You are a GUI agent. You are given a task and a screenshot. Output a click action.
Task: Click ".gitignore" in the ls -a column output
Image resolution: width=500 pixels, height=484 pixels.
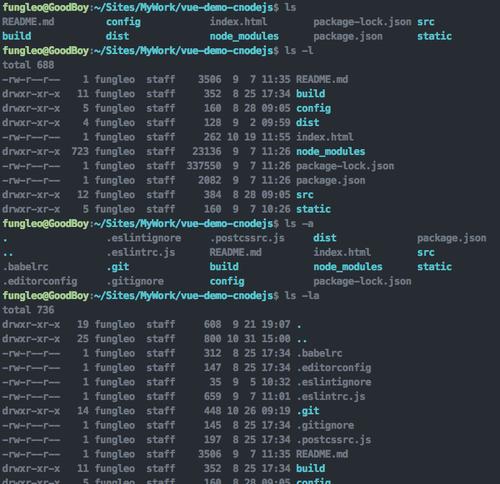coord(135,281)
